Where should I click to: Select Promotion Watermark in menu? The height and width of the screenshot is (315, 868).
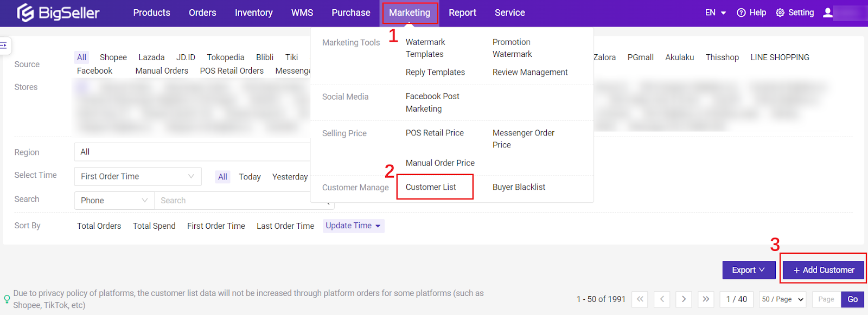point(512,48)
